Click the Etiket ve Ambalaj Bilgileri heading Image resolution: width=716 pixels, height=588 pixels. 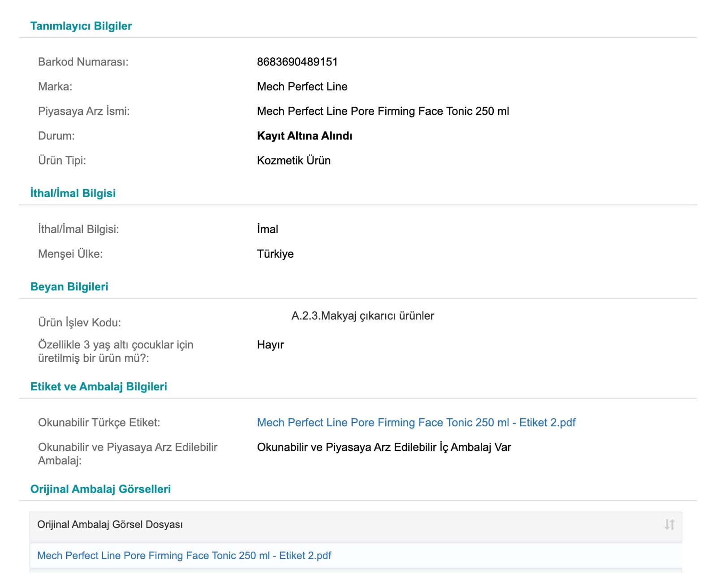99,387
